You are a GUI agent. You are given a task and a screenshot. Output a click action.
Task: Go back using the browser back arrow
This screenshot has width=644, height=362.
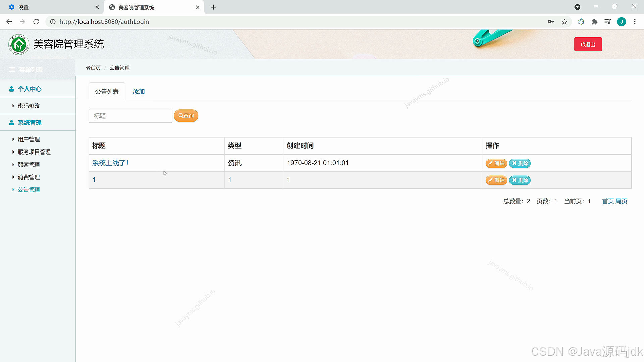click(x=9, y=22)
